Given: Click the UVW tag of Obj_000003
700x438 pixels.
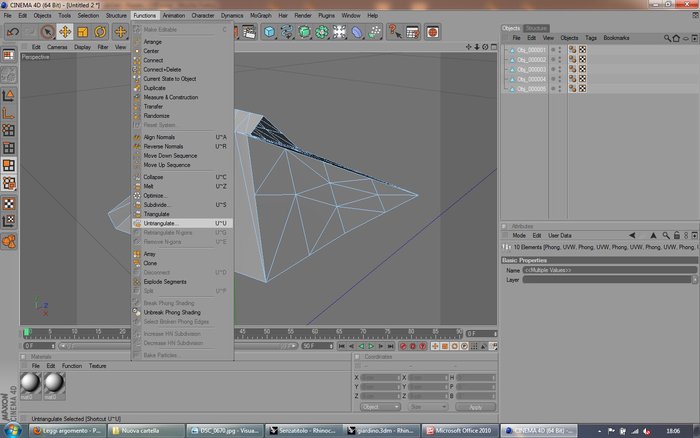Looking at the screenshot, I should [583, 69].
